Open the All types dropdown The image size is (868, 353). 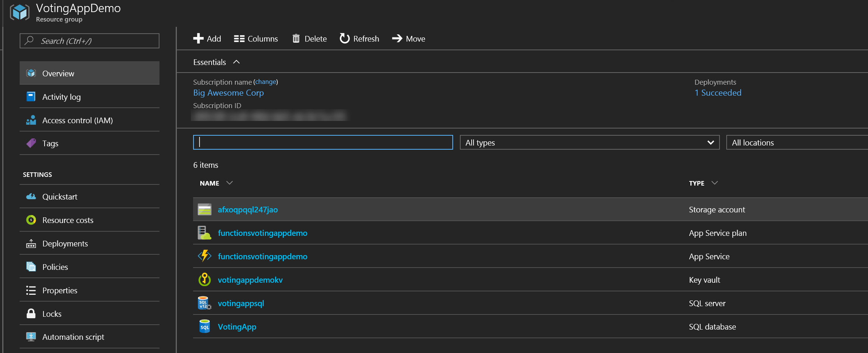coord(589,142)
